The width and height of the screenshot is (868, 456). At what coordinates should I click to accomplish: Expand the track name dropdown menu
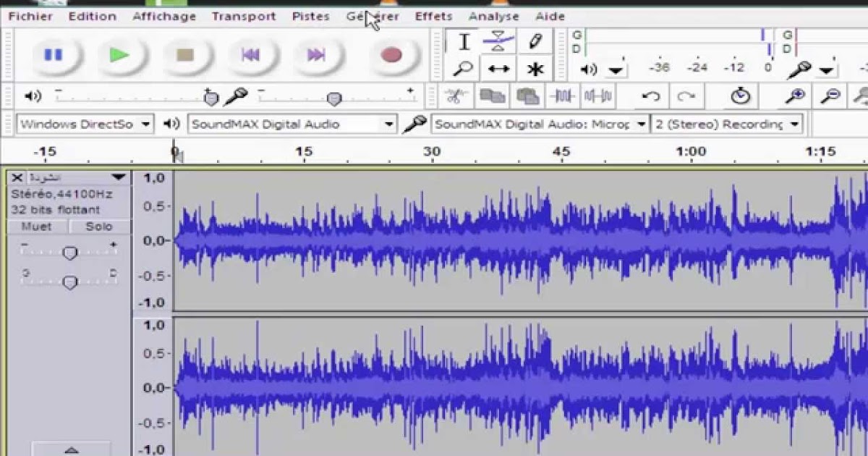[118, 177]
